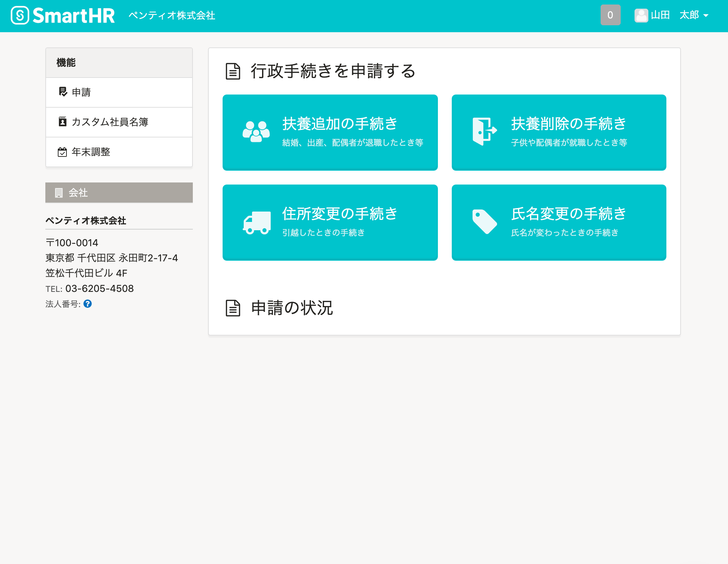Click the truck icon on 住所変更 card
728x564 pixels.
click(x=257, y=223)
